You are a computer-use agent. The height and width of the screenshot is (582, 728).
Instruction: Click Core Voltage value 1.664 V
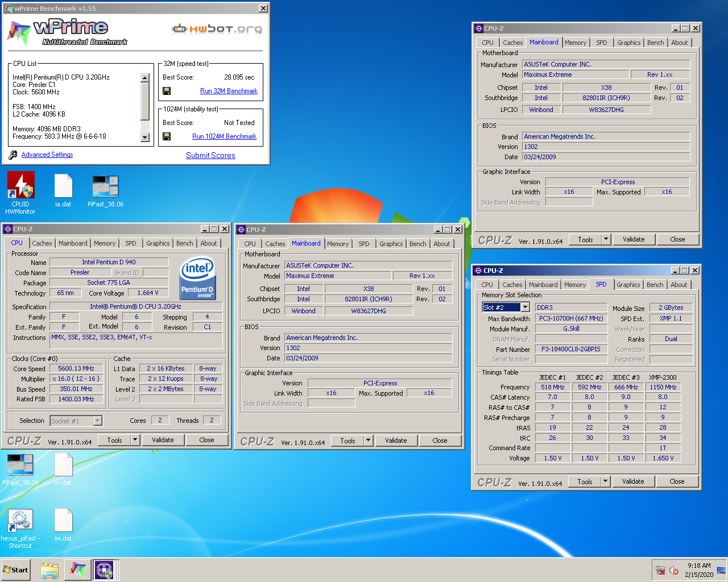[x=148, y=293]
